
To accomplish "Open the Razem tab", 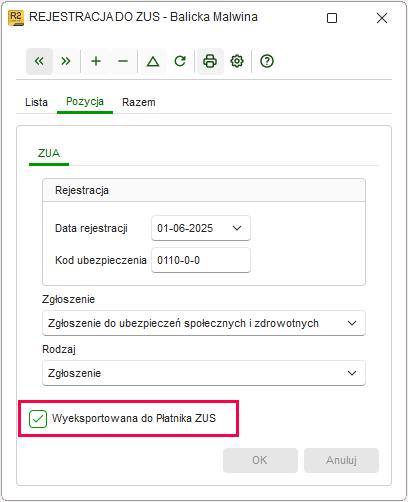I will [x=139, y=102].
